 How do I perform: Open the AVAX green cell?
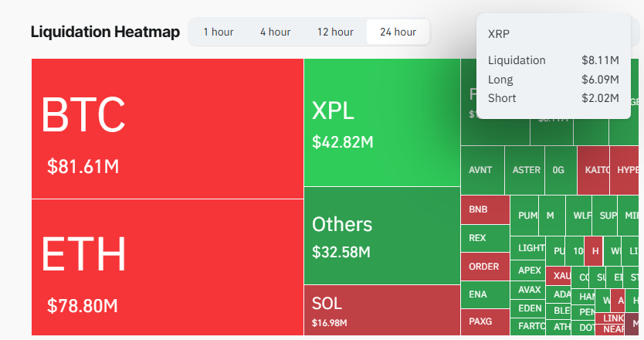coord(530,290)
